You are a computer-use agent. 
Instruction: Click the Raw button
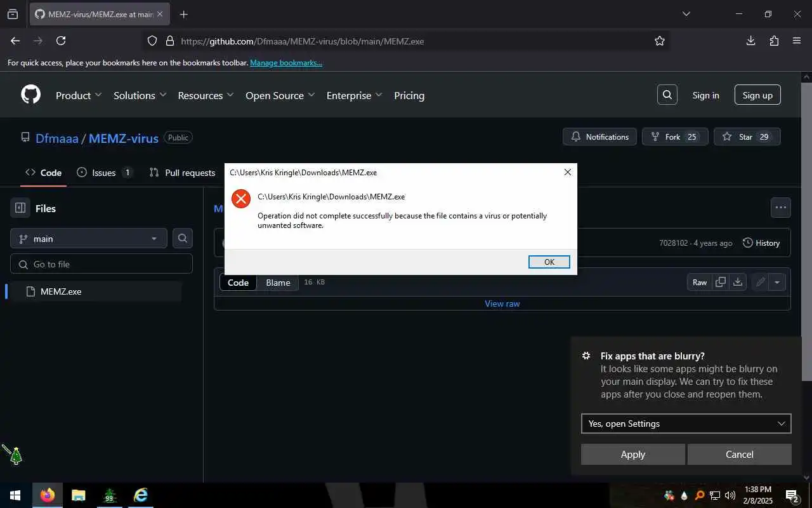(700, 282)
